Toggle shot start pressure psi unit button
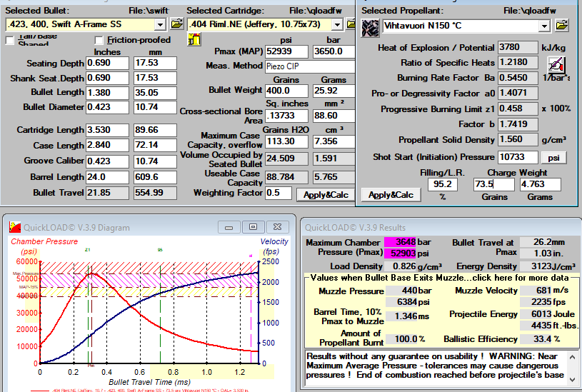The height and width of the screenshot is (392, 582). click(x=553, y=158)
